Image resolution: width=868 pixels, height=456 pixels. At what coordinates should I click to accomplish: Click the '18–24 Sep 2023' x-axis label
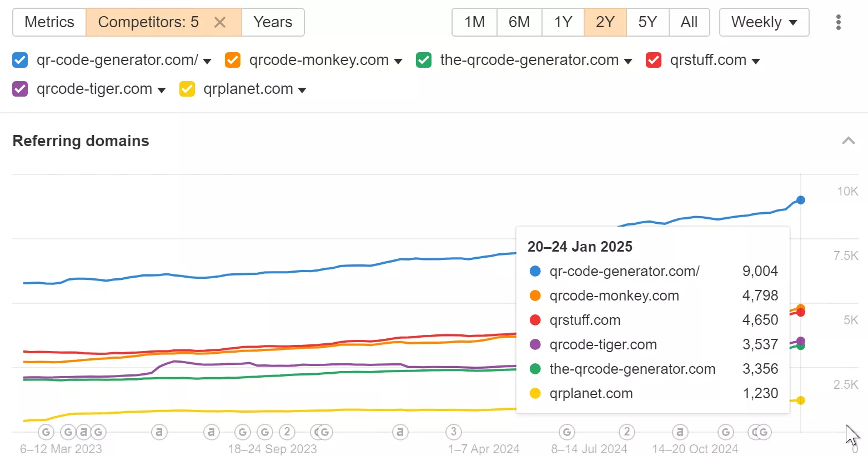273,449
